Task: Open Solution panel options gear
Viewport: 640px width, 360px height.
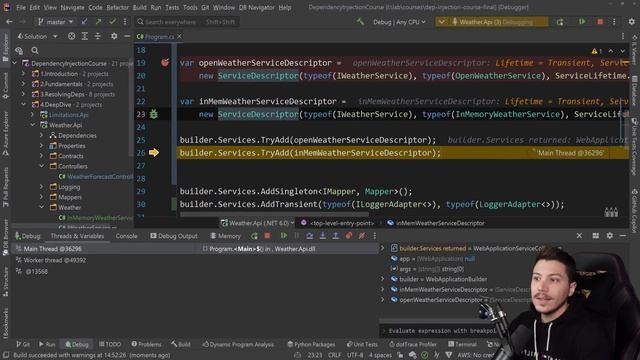Action: [x=114, y=36]
